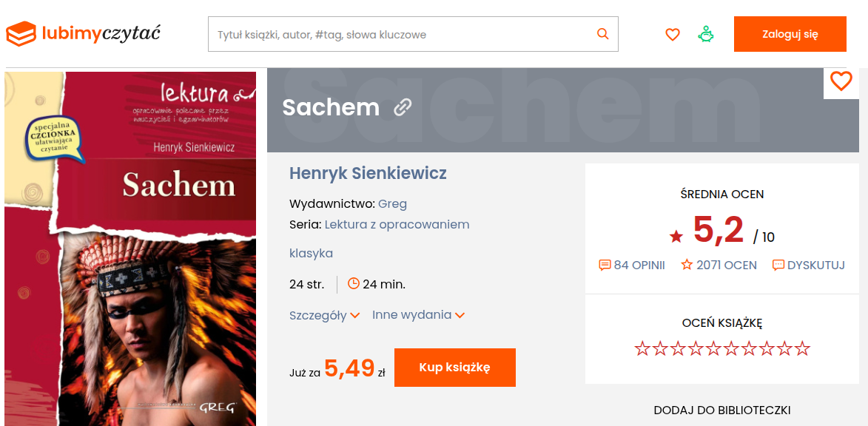Rate the book with fifth star
Viewport: 868px width, 426px height.
coord(713,348)
